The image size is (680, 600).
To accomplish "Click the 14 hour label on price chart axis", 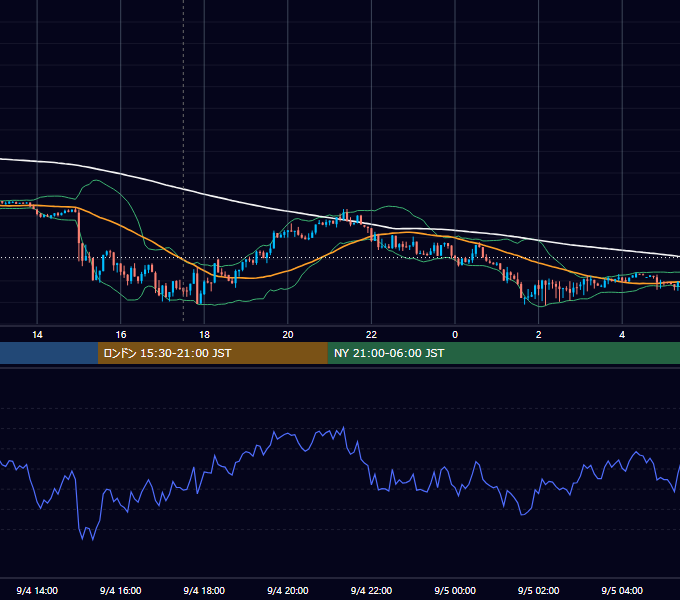I will 37,335.
